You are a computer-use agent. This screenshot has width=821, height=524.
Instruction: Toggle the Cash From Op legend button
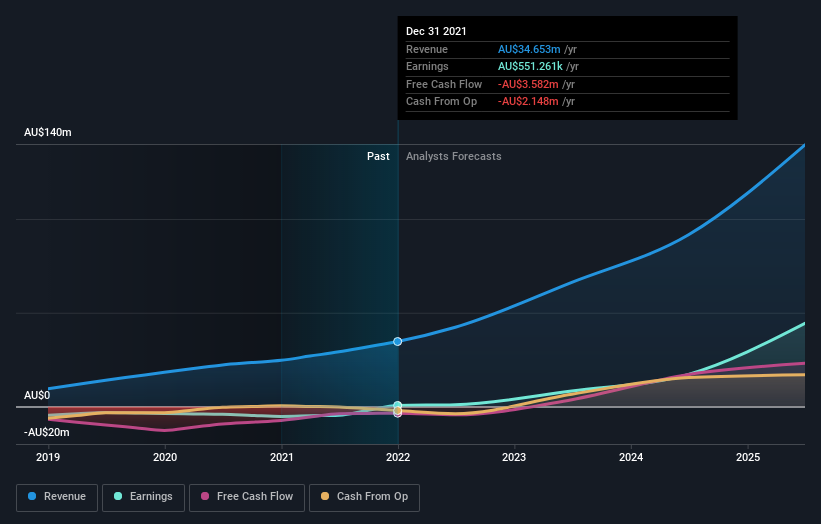pos(364,497)
